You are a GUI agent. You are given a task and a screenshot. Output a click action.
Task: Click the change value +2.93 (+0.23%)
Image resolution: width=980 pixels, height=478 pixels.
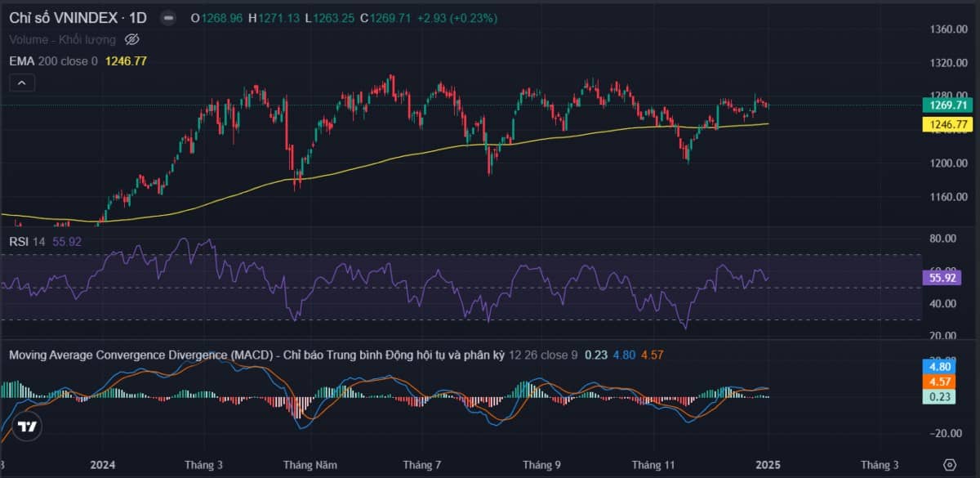[x=457, y=18]
